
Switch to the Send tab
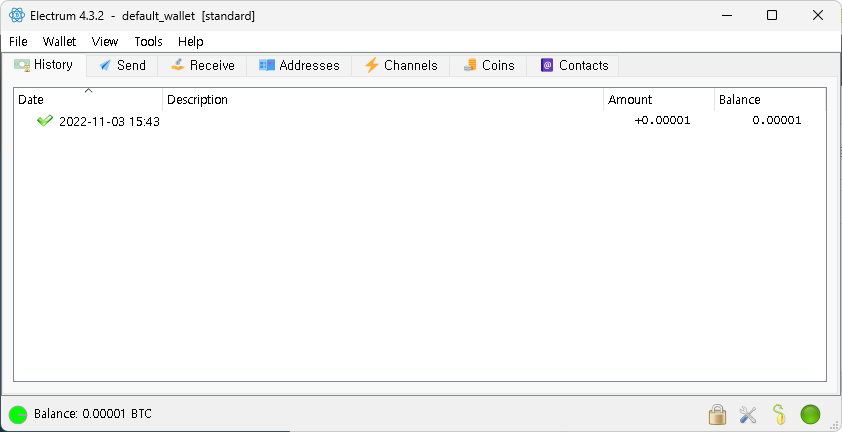coord(122,66)
